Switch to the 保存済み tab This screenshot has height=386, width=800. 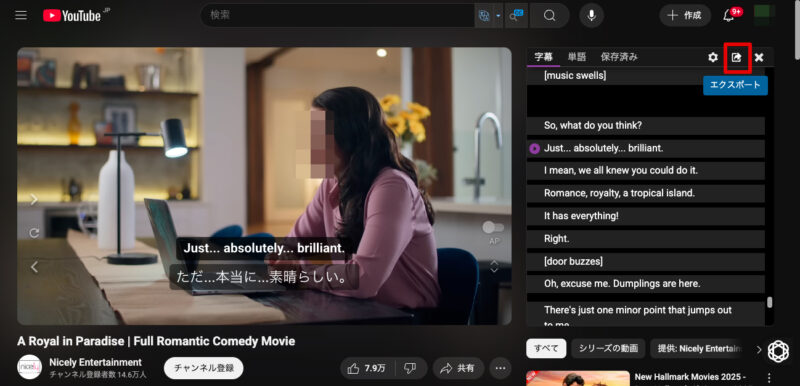(x=619, y=57)
